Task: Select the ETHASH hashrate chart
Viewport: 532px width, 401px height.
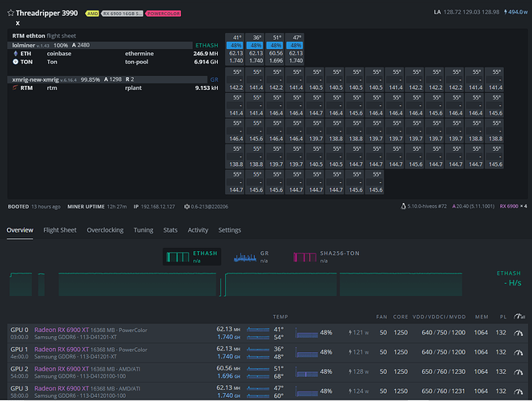Action: (x=192, y=257)
